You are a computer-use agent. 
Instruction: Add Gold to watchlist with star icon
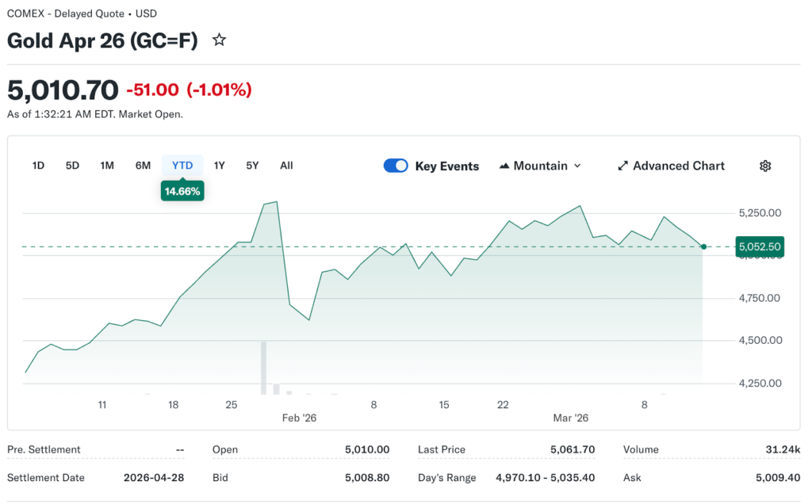220,40
